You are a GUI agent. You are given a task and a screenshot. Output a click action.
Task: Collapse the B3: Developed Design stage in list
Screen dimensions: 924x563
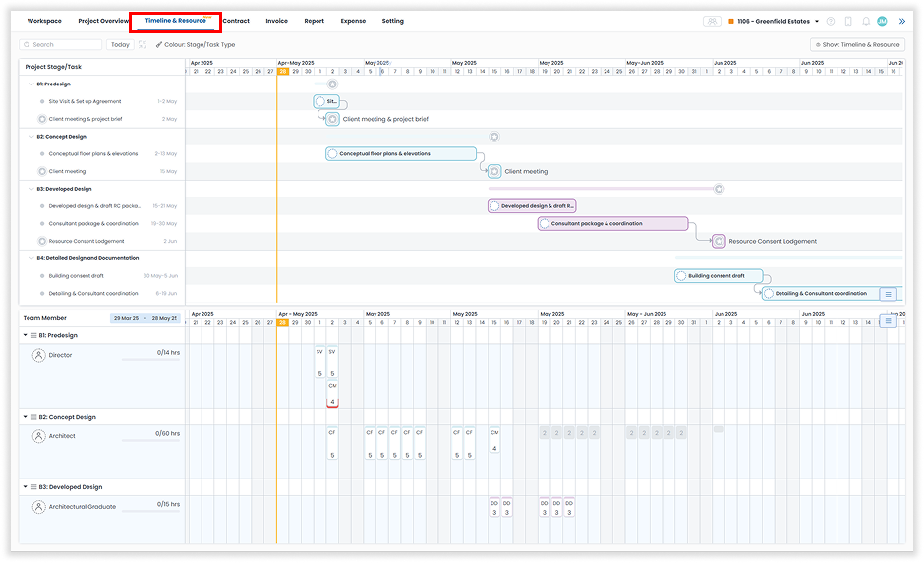click(x=31, y=189)
